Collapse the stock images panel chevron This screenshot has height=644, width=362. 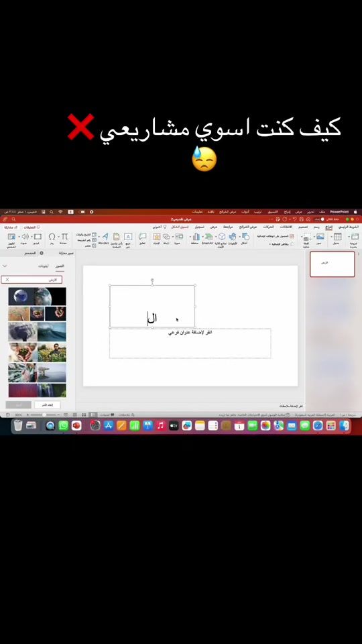5,266
